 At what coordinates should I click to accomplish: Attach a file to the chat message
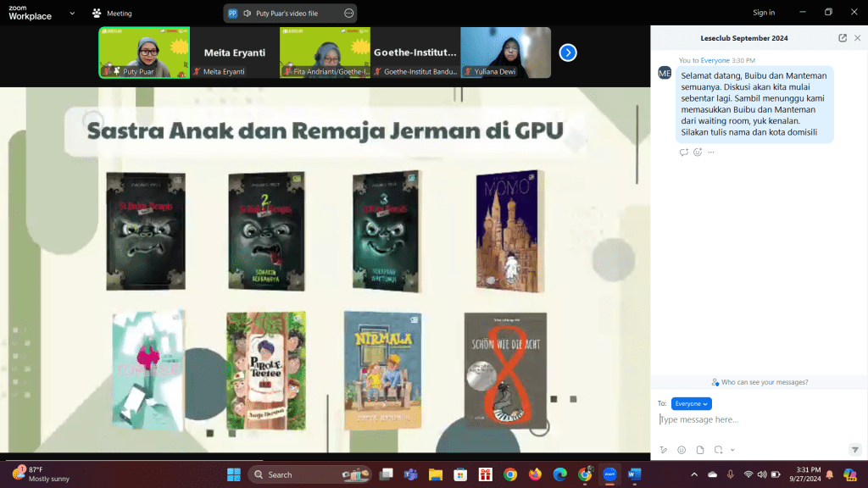pos(700,450)
